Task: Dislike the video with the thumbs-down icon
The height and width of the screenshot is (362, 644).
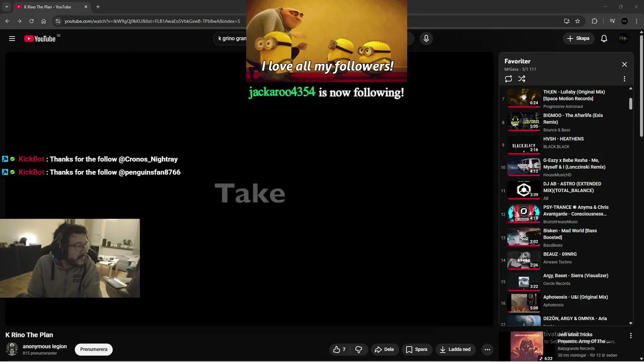Action: pyautogui.click(x=359, y=349)
